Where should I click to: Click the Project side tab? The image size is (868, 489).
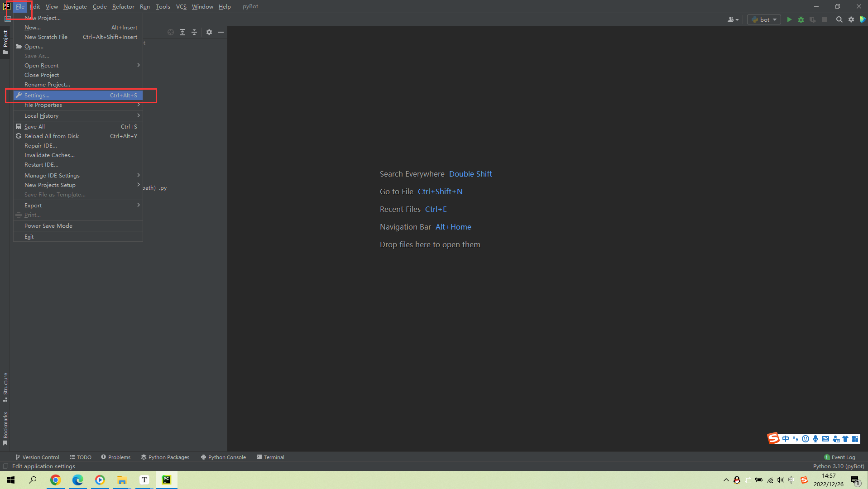[x=5, y=42]
